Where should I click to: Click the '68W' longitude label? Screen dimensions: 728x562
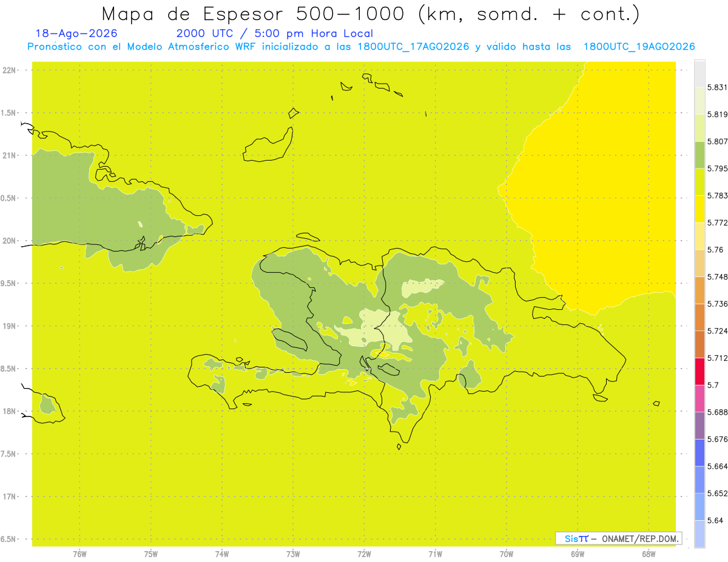(x=649, y=554)
